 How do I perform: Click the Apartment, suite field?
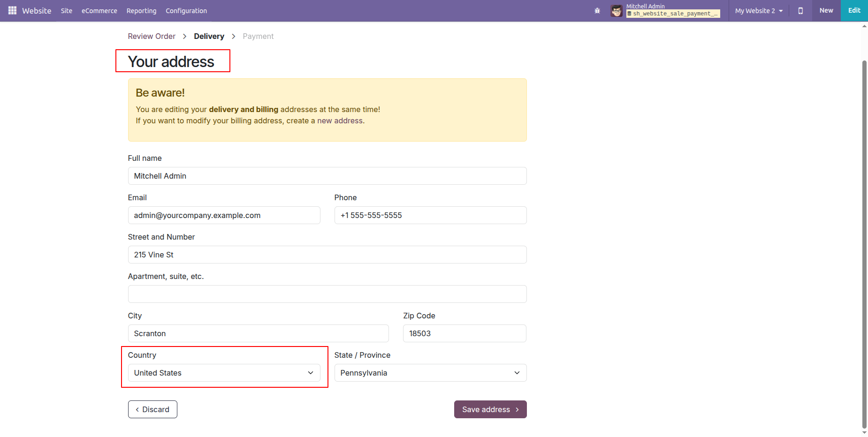[x=327, y=294]
